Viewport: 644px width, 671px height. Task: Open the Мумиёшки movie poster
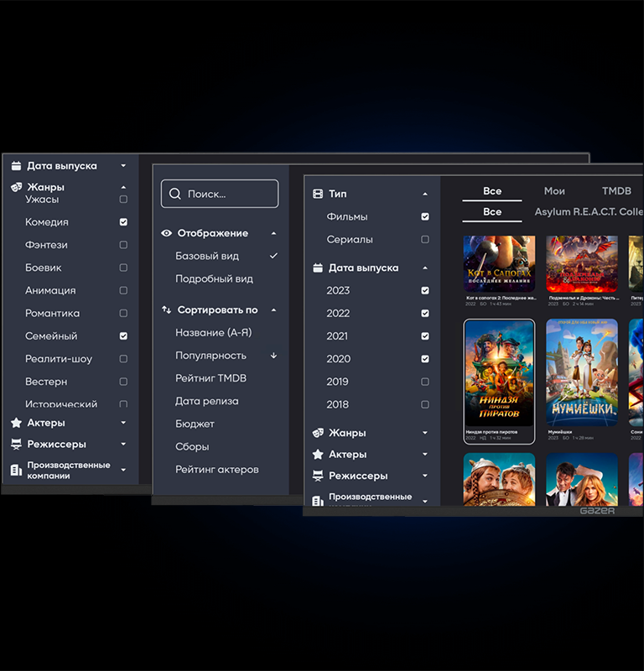(581, 372)
